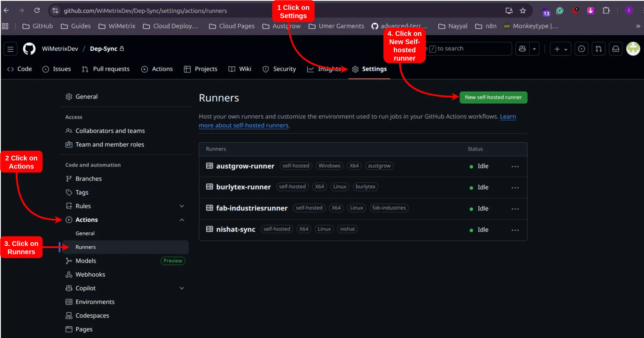This screenshot has height=338, width=644.
Task: Reload the page with the refresh icon
Action: 37,10
